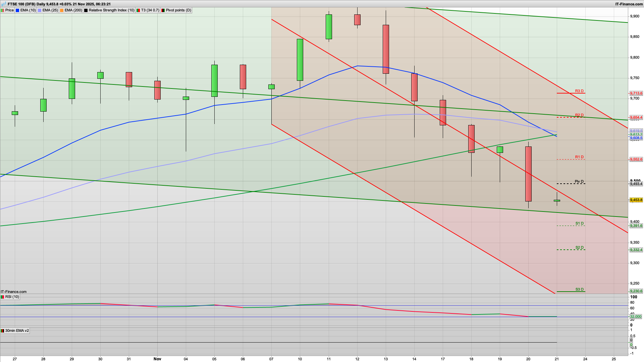Click the 30min EMA v2 panel icon

click(3, 331)
